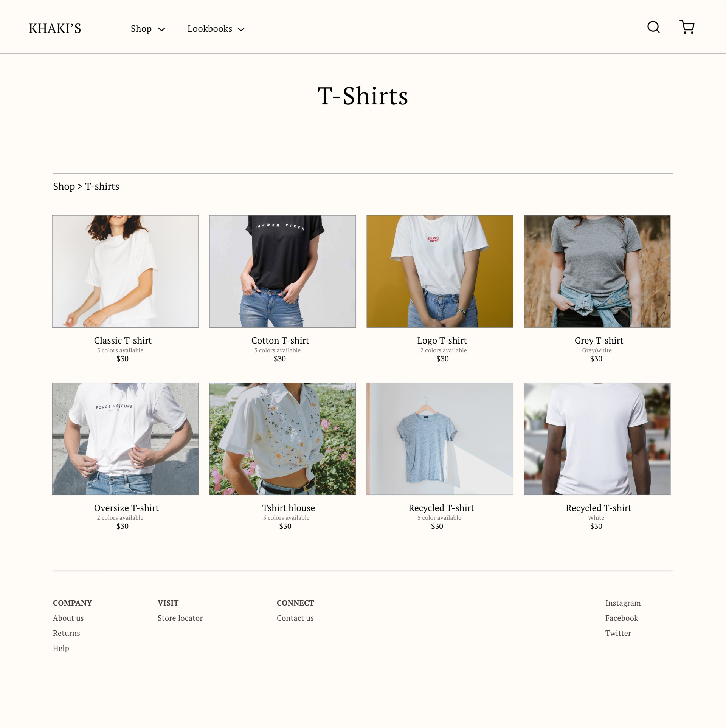View the Logo T-shirt image

tap(440, 271)
